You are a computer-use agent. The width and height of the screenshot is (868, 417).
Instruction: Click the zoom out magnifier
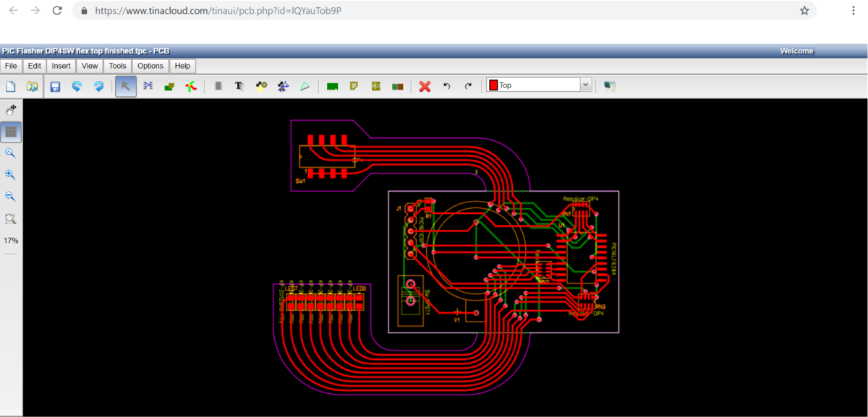click(10, 197)
